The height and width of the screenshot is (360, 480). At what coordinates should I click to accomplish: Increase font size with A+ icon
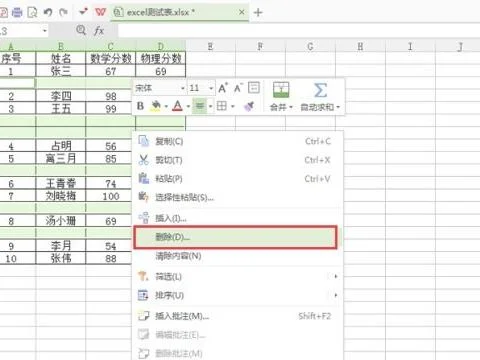[x=223, y=88]
